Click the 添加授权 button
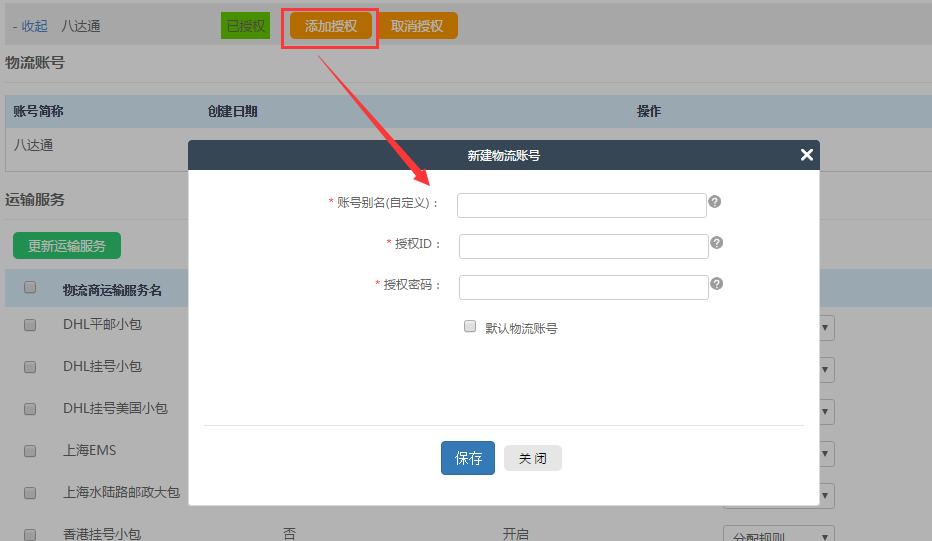The image size is (932, 541). tap(331, 26)
